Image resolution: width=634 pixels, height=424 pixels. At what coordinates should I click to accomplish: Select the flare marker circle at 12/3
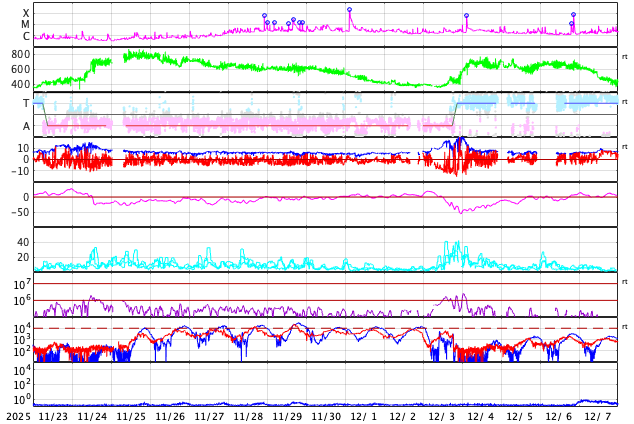coord(465,16)
